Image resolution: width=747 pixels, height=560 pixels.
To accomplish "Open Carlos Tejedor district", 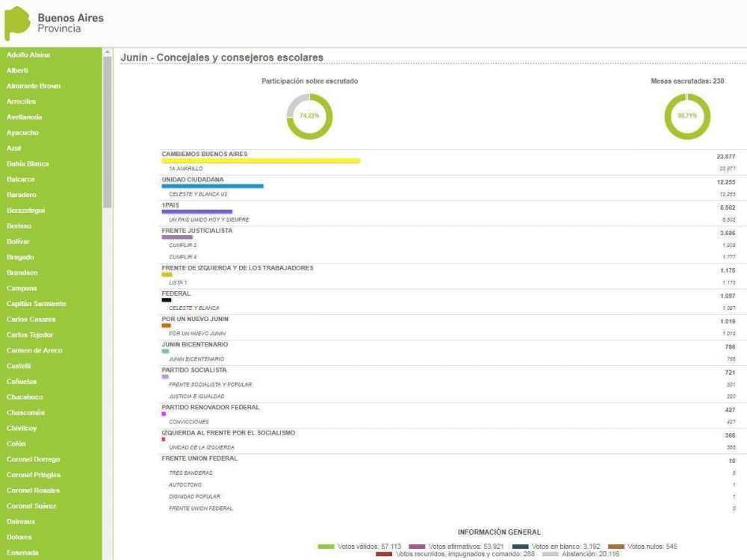I will point(30,335).
